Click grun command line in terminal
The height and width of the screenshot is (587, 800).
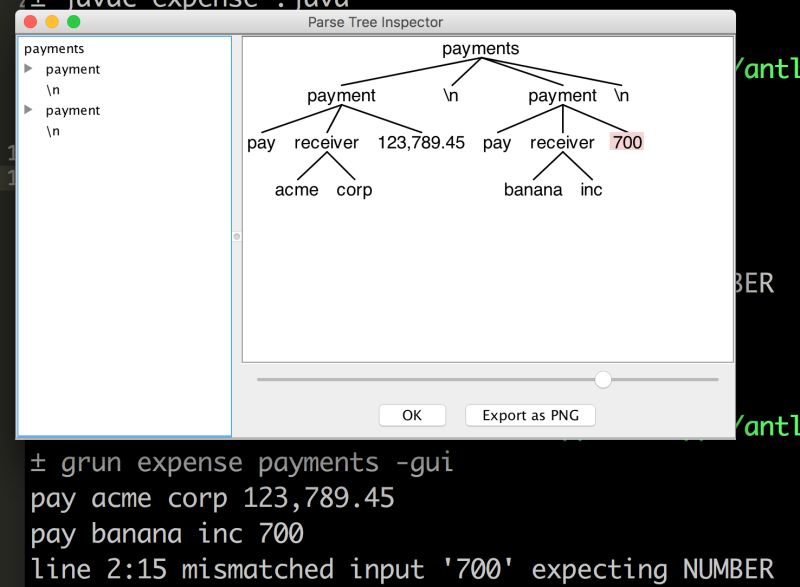241,463
